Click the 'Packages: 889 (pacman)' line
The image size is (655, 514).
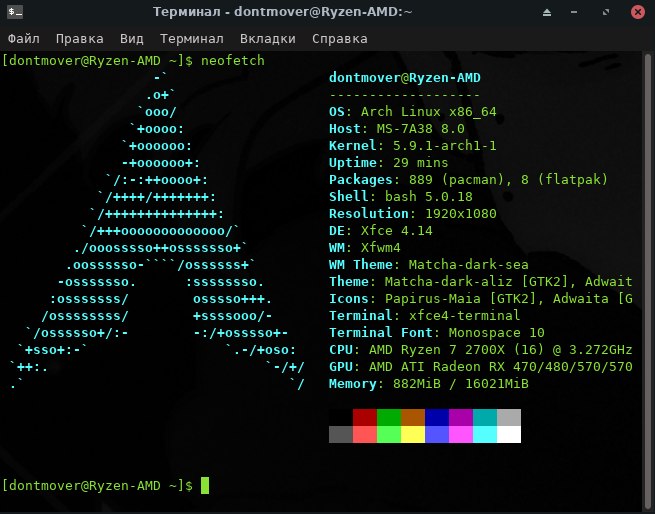click(468, 180)
